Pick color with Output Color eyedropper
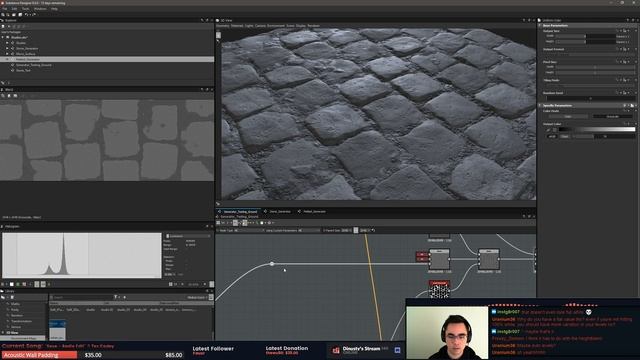 (549, 130)
